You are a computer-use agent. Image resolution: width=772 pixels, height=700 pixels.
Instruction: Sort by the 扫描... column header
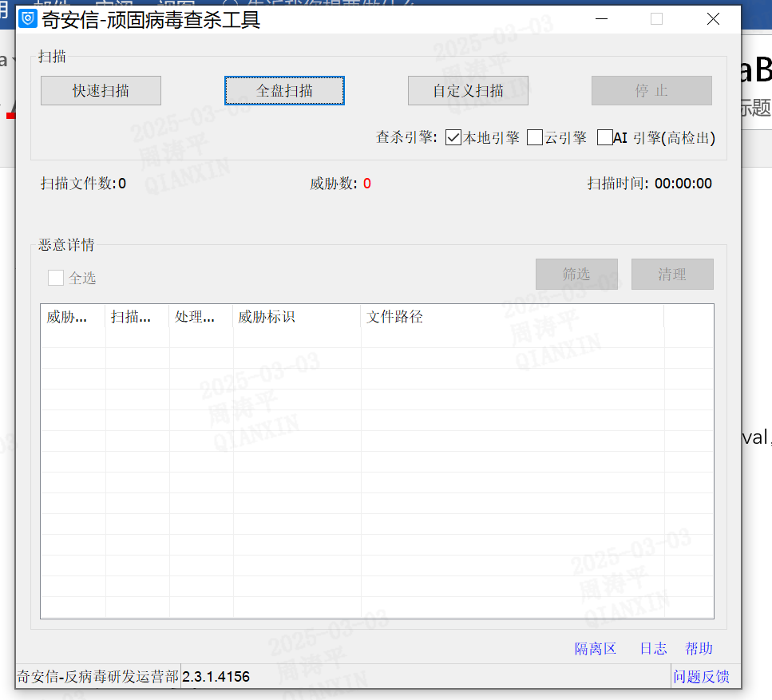(x=137, y=317)
